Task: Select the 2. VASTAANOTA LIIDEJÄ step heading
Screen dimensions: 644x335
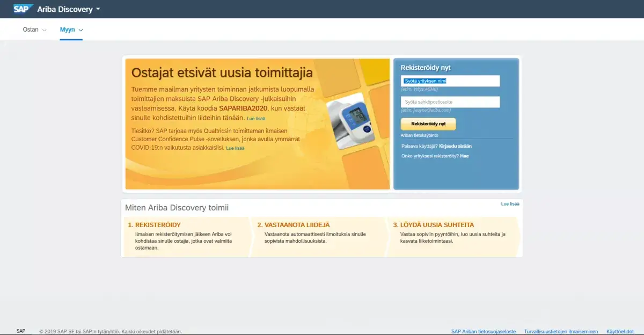Action: coord(294,225)
